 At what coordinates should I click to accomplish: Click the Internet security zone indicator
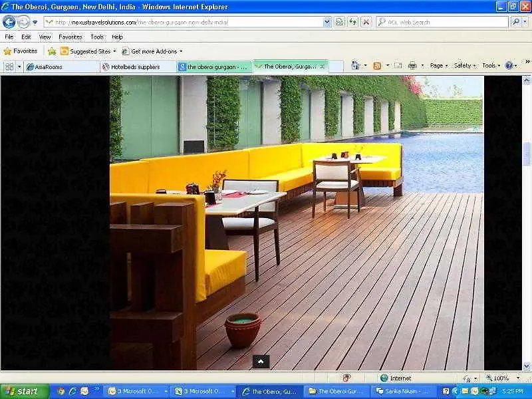[x=396, y=378]
